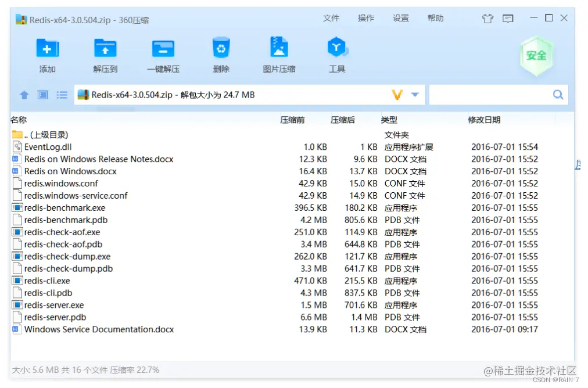Viewport: 588px width, 388px height.
Task: Click the Redis on Windows.docx file icon
Action: pyautogui.click(x=16, y=171)
